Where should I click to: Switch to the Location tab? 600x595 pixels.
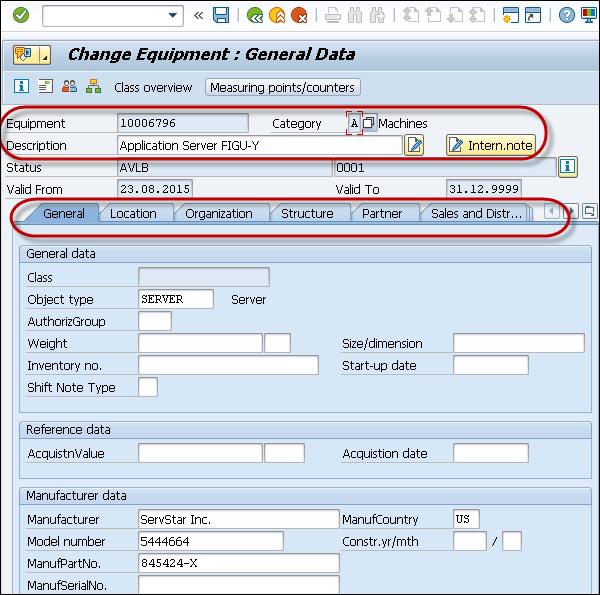coord(133,214)
